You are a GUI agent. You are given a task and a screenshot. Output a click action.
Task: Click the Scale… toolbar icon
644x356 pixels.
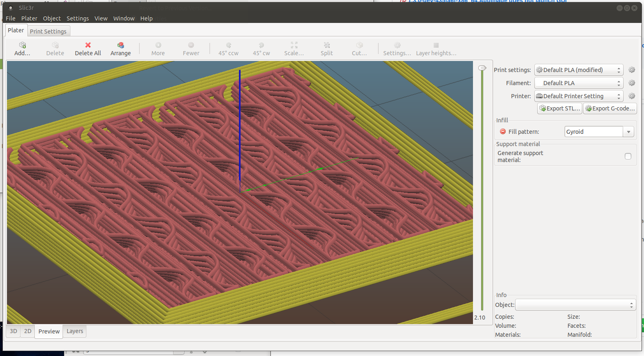point(294,45)
